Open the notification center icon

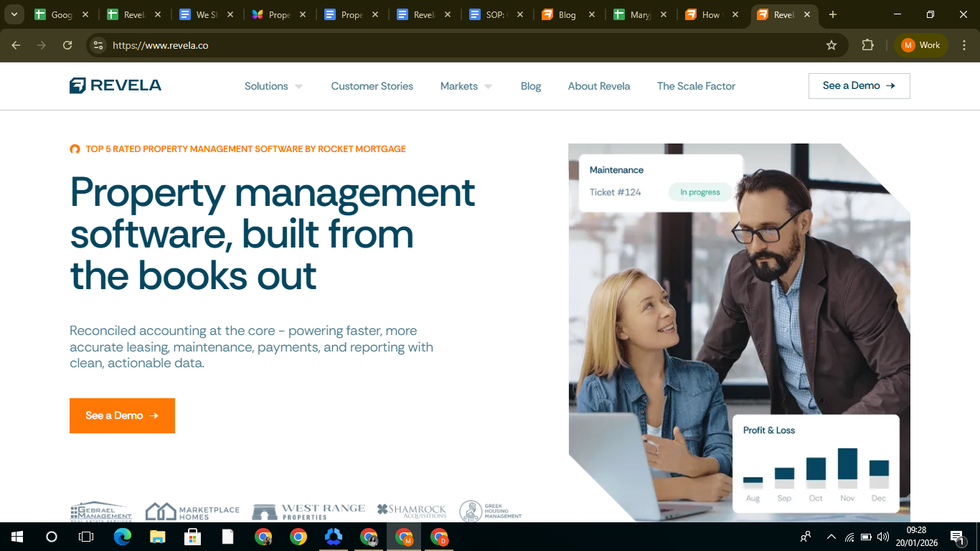pos(957,537)
